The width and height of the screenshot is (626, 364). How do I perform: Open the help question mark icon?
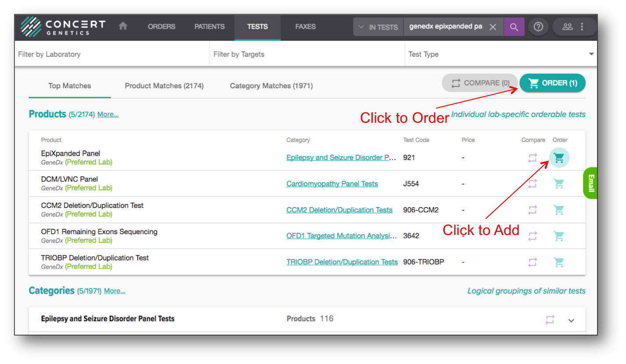point(538,27)
